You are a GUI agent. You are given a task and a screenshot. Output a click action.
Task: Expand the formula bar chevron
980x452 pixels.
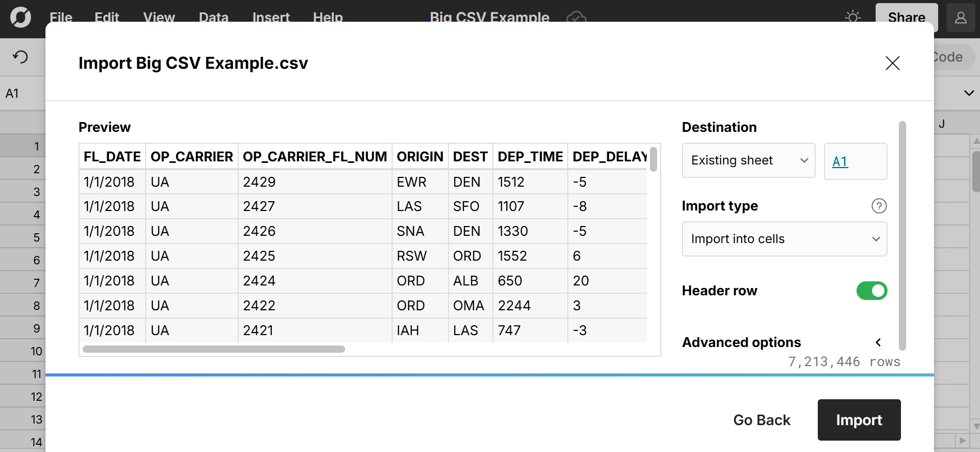click(x=968, y=93)
